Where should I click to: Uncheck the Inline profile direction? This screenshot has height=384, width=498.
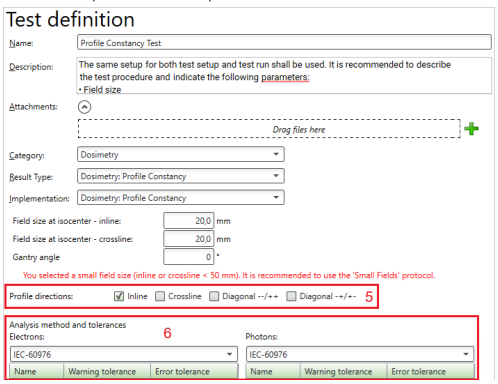point(119,296)
